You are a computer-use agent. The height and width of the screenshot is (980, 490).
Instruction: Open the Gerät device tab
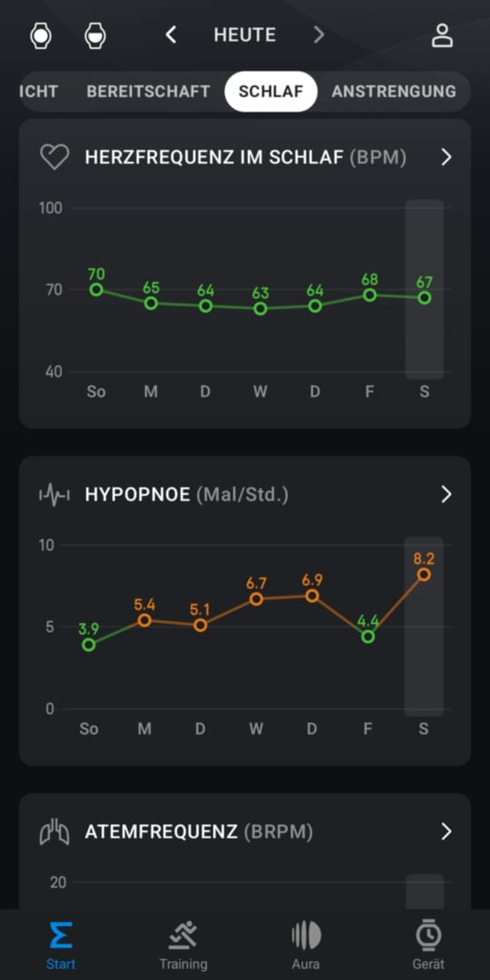point(428,945)
